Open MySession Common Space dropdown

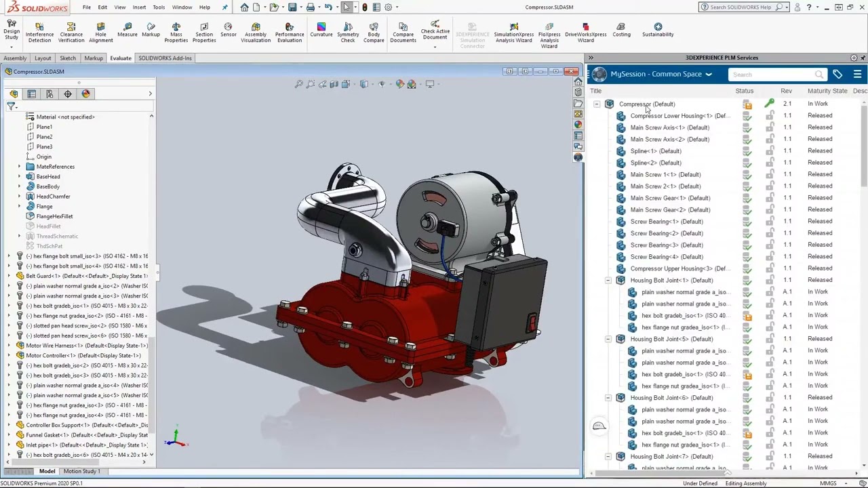(709, 75)
